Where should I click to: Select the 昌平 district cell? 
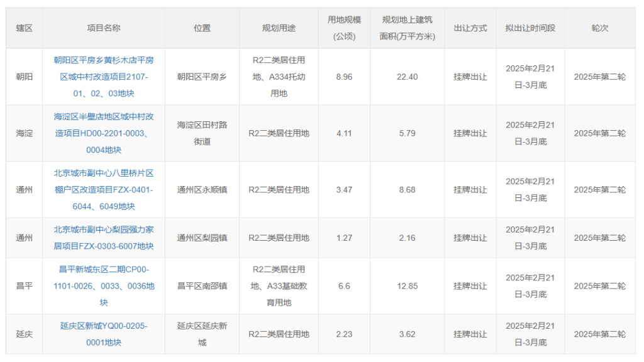click(25, 286)
